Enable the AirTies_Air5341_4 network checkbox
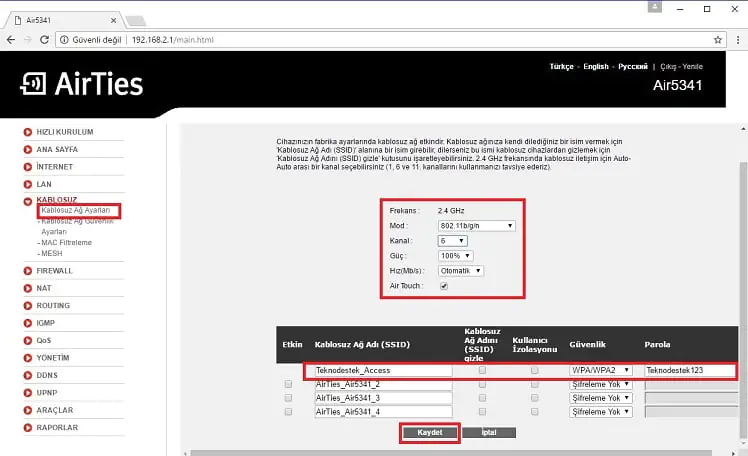This screenshot has height=456, width=748. click(x=288, y=412)
